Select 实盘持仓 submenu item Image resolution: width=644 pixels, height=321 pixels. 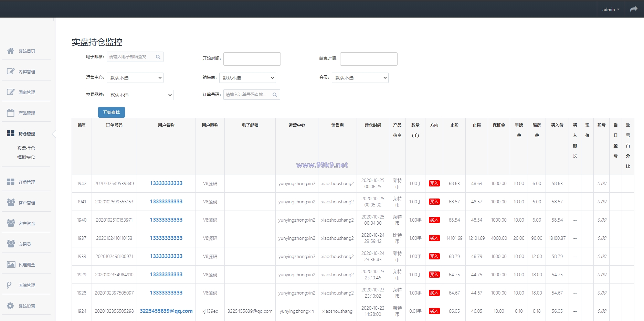tap(26, 148)
